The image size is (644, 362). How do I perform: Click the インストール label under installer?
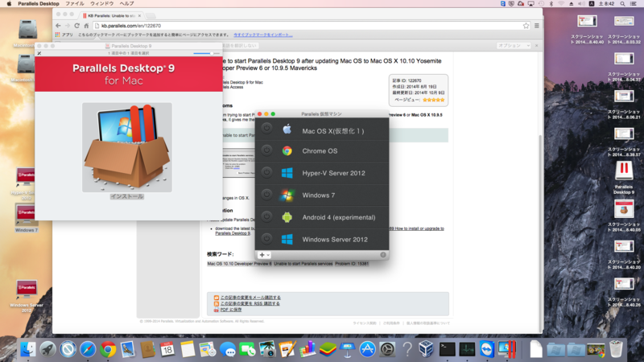127,196
